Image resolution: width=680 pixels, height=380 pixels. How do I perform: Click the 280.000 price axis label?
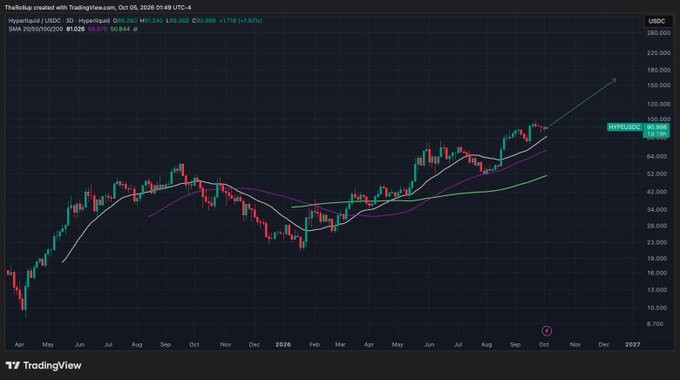pyautogui.click(x=658, y=33)
